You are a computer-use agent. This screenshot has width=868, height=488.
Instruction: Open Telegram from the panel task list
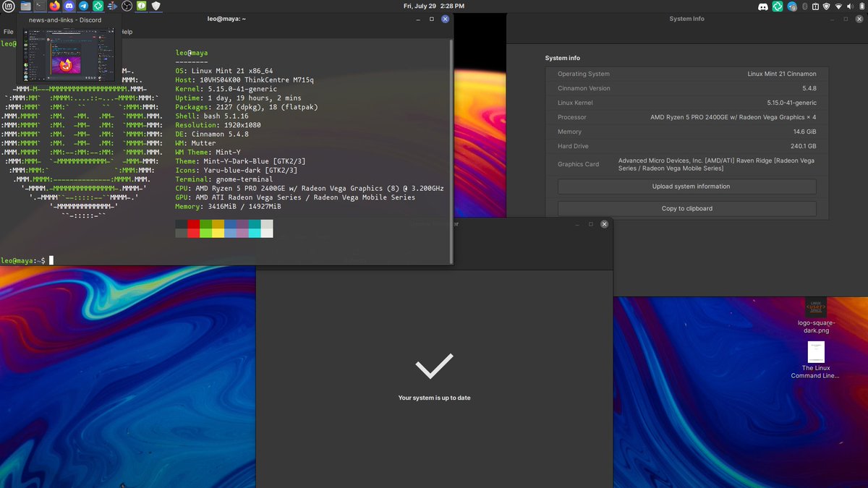(x=83, y=6)
